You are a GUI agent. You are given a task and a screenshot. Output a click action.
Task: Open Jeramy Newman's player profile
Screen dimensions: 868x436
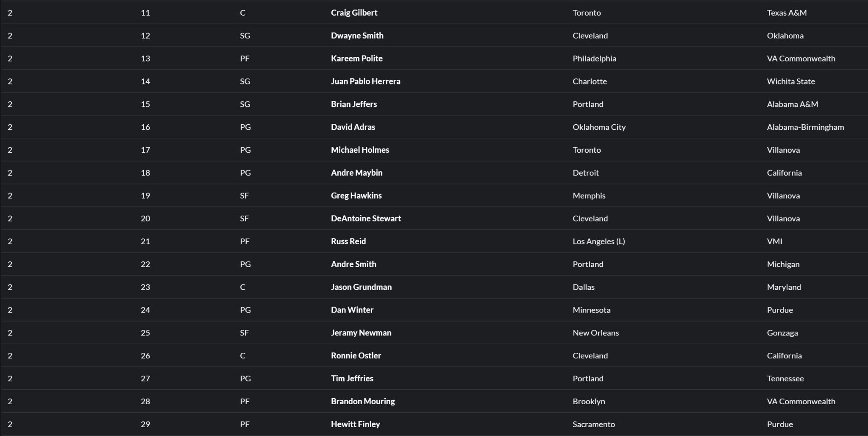tap(361, 333)
